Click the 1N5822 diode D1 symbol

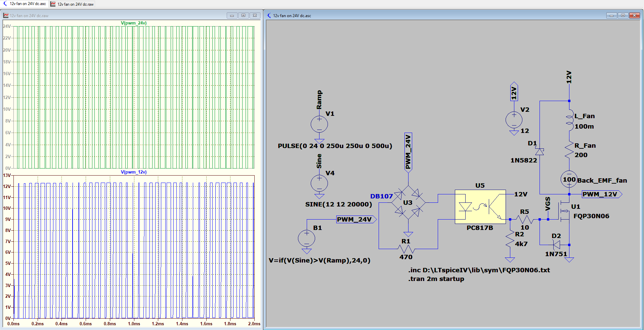click(540, 152)
